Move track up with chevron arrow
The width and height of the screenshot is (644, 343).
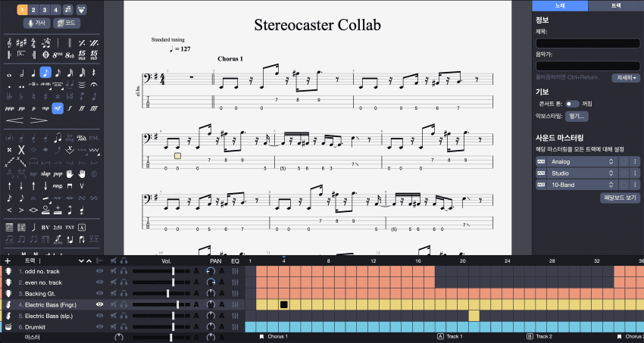coord(89,261)
